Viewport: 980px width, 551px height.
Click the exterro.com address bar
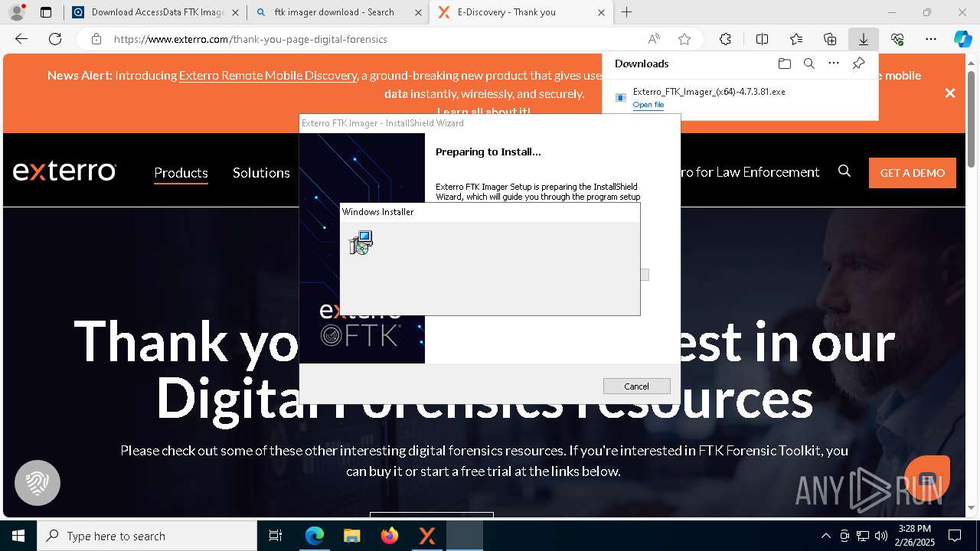pos(367,39)
